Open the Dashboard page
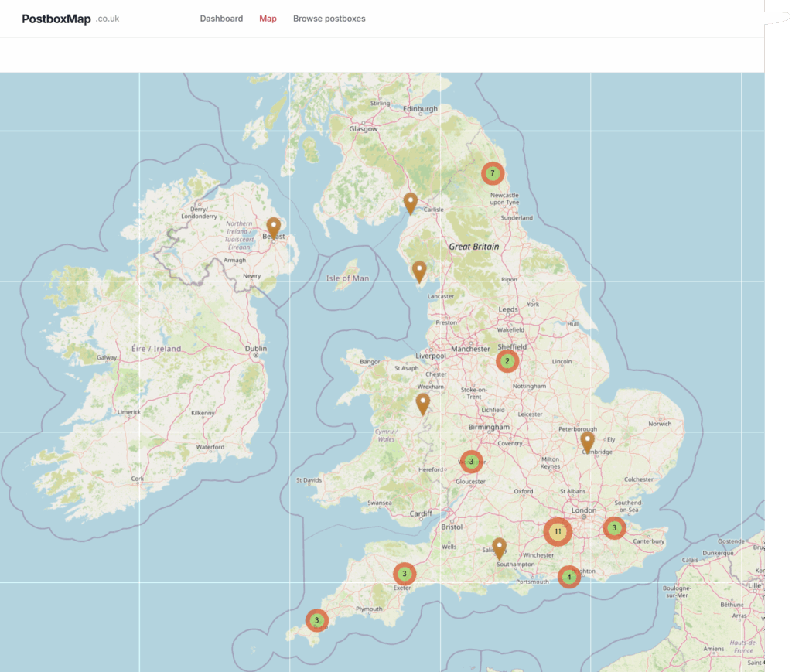Screen dimensions: 792x672 point(221,19)
